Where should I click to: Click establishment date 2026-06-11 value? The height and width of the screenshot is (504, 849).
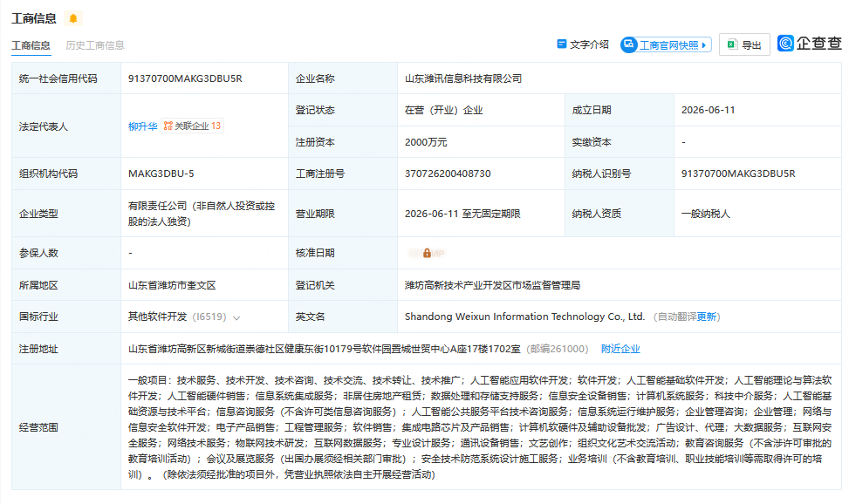pyautogui.click(x=709, y=110)
